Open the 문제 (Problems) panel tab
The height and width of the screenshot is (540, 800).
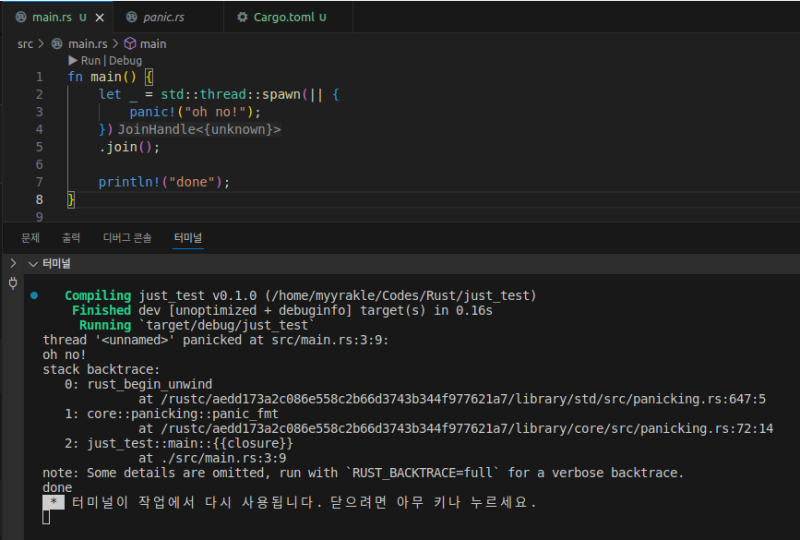pos(30,238)
